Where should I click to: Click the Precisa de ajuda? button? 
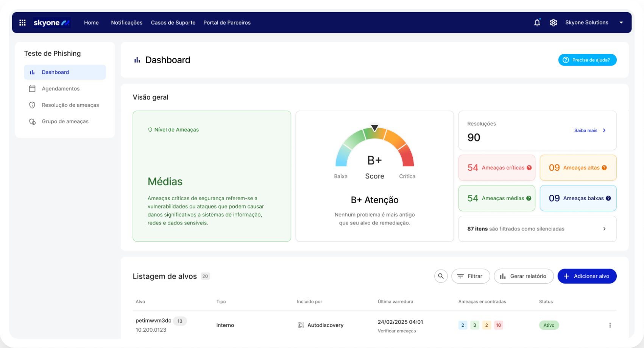tap(587, 60)
